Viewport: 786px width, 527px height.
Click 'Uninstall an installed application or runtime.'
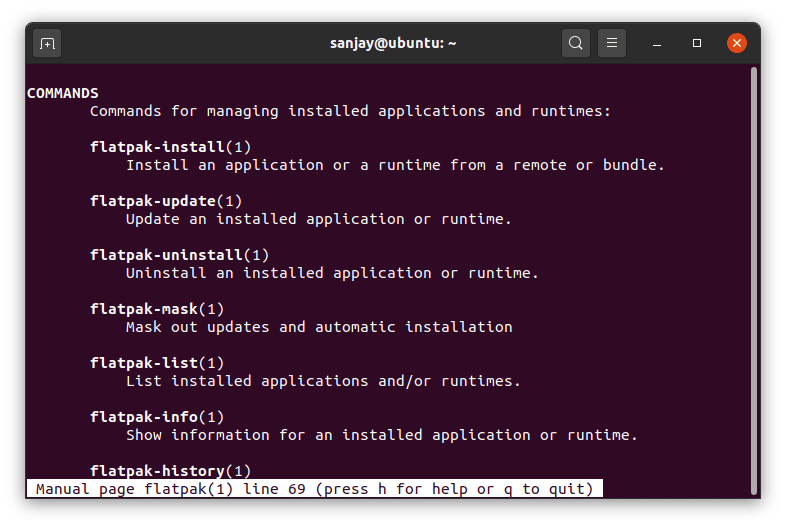tap(332, 273)
